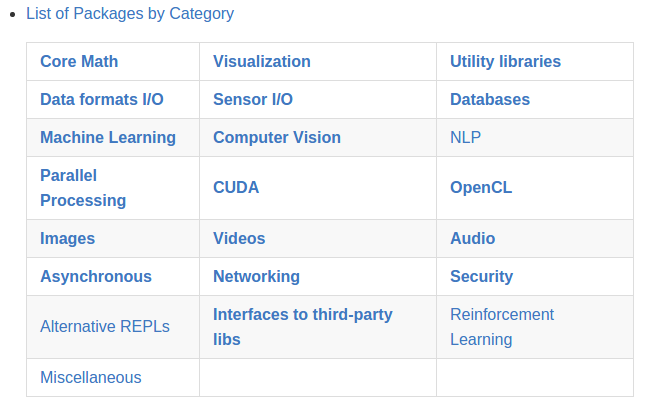Click the Reinforcement Learning link
Image resolution: width=646 pixels, height=412 pixels.
click(x=502, y=327)
